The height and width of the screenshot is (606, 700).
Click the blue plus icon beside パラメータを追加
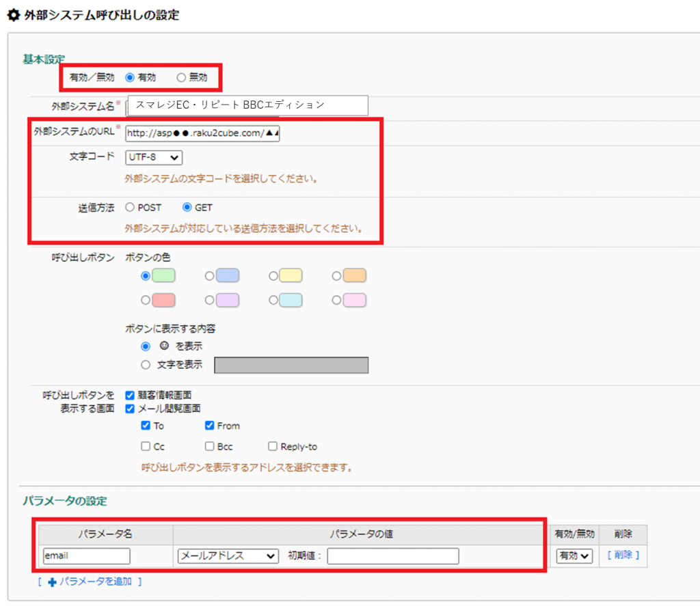click(x=52, y=582)
